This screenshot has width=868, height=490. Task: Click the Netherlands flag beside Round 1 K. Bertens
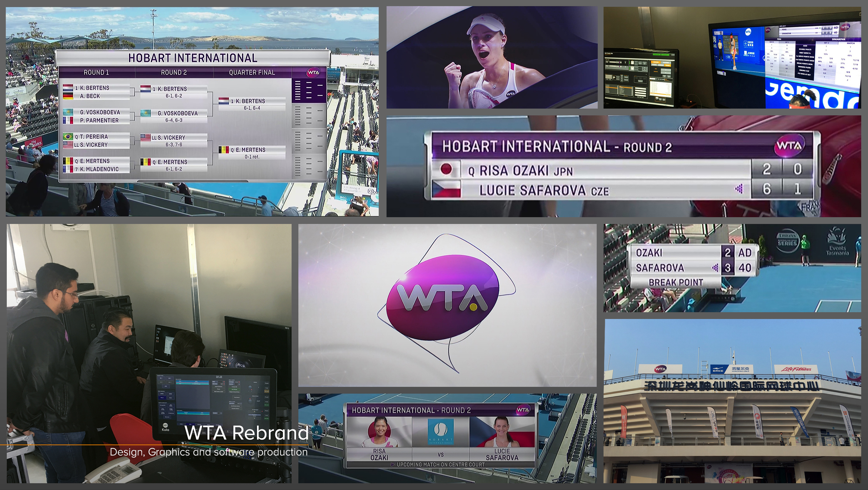[68, 88]
